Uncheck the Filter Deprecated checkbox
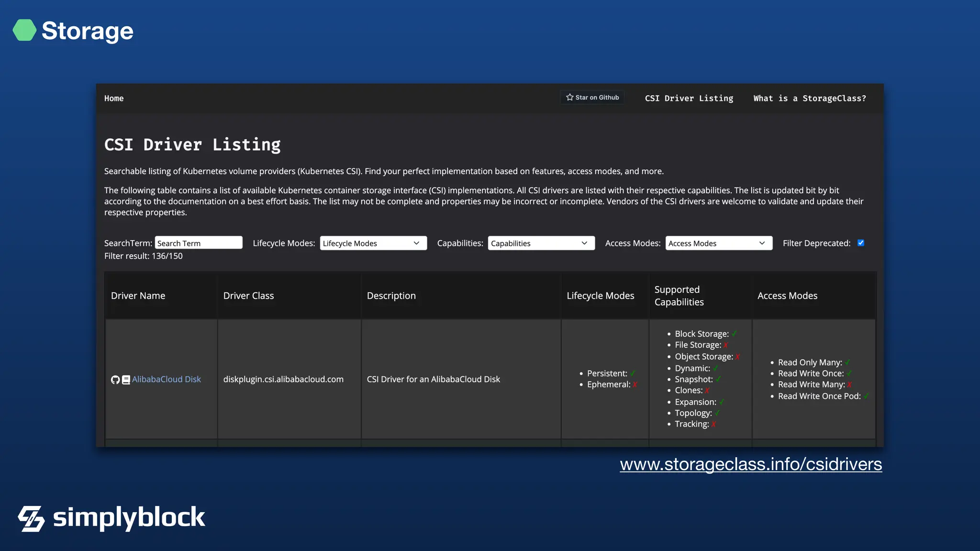Viewport: 980px width, 551px height. point(861,243)
